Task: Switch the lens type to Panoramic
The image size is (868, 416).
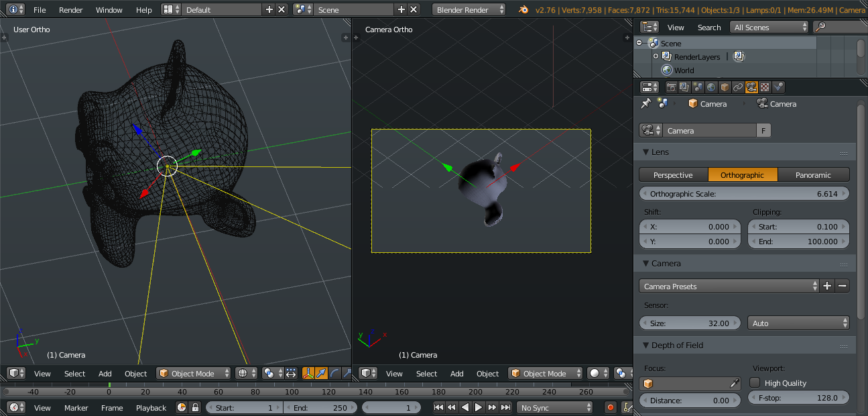Action: [x=813, y=175]
